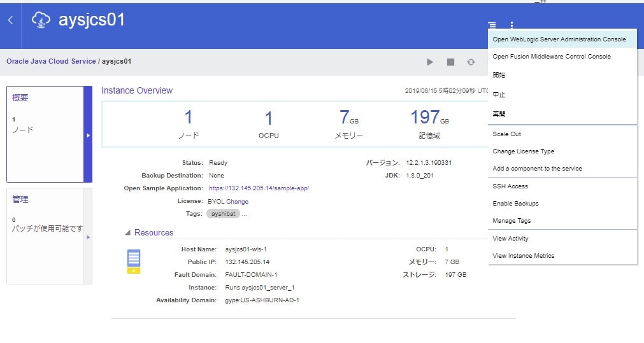
Task: Click the server node icon in Resources
Action: click(134, 262)
